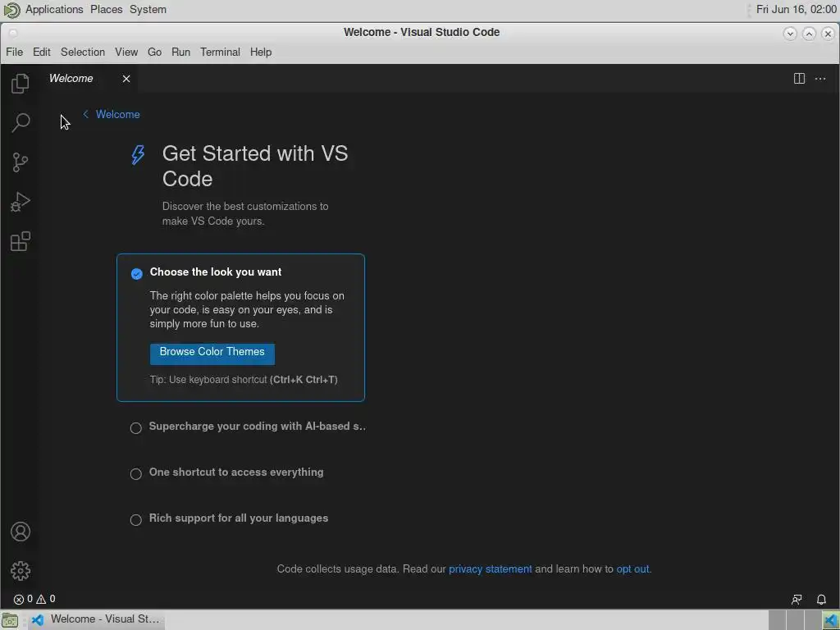Click the warnings count icon in status bar
This screenshot has height=630, width=840.
tap(41, 599)
